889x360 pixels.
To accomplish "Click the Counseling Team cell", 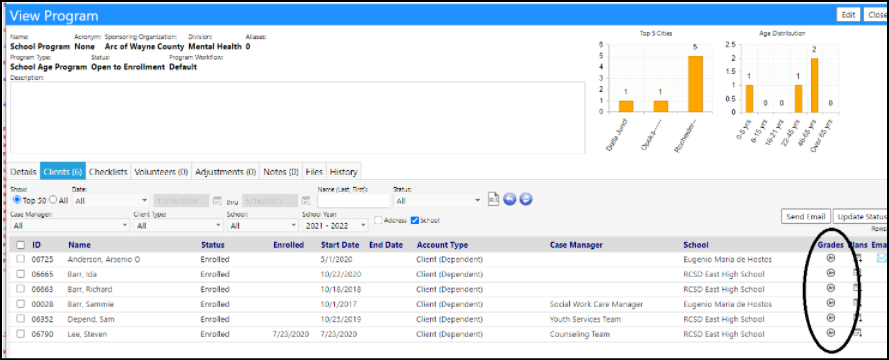I will click(579, 334).
